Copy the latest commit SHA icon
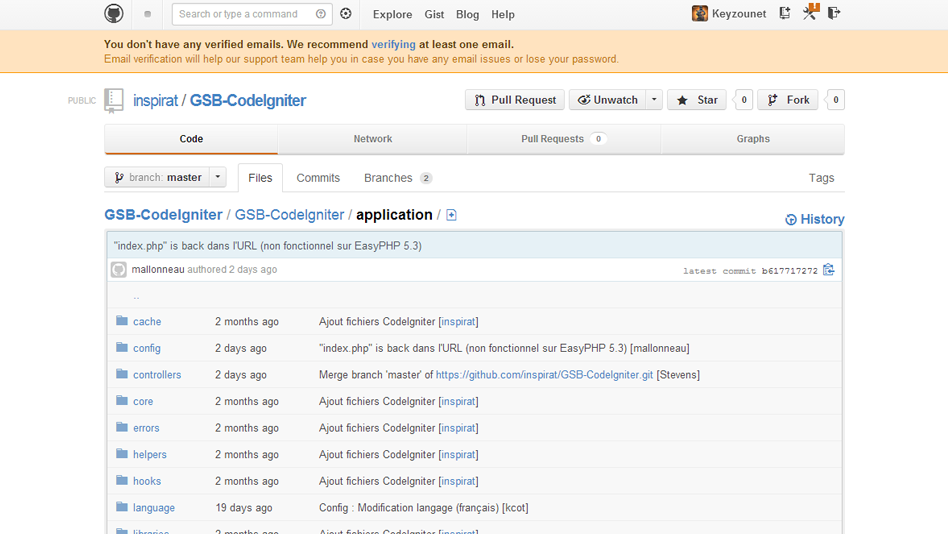Screen dimensions: 948x534 828,270
